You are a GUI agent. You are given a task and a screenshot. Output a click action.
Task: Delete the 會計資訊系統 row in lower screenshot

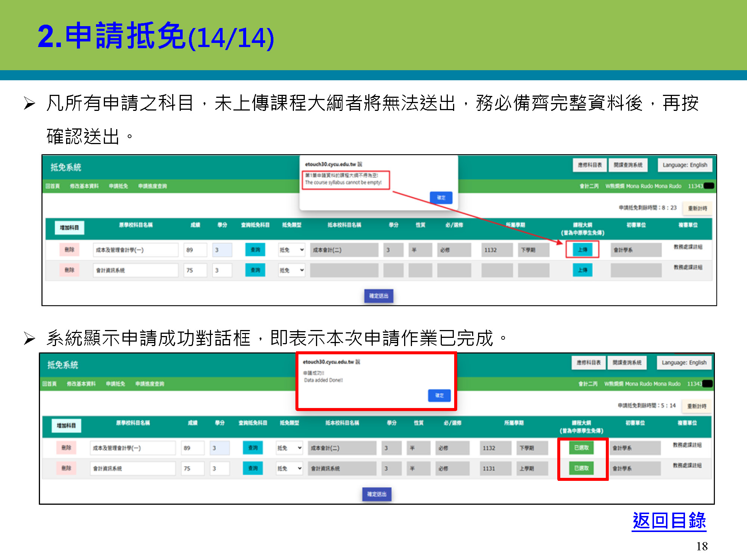click(66, 468)
